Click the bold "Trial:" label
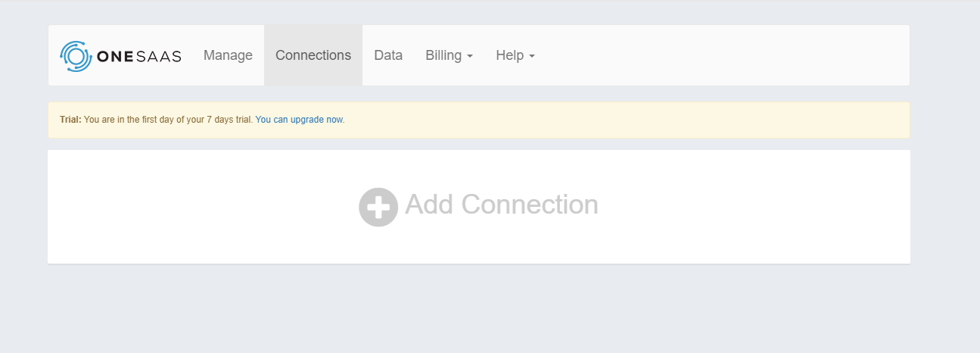980x353 pixels. pos(70,120)
